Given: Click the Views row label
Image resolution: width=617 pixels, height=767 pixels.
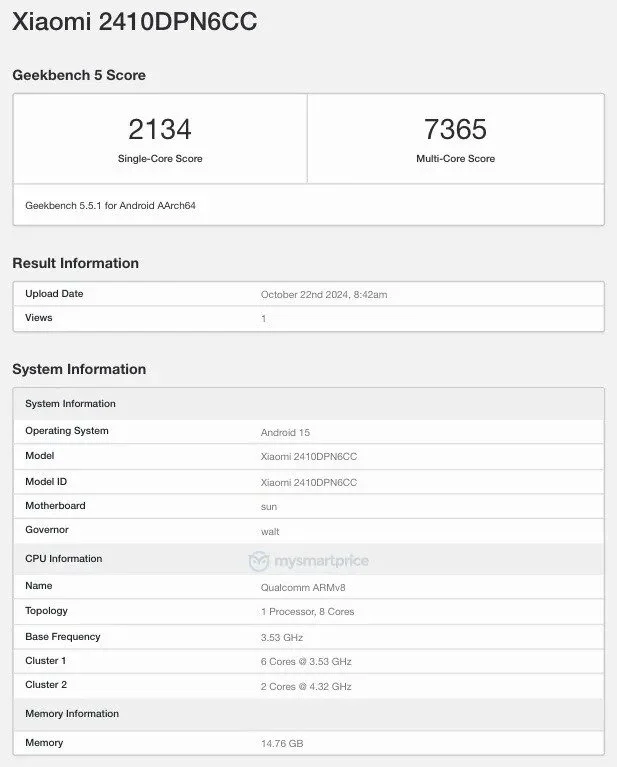Looking at the screenshot, I should click(x=39, y=318).
